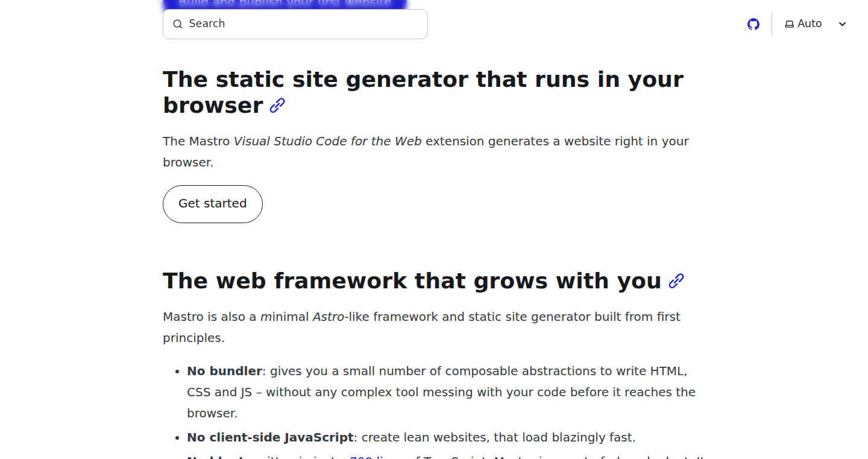Click the text 'create lean websites, that load blazingly fast.'
This screenshot has width=868, height=459.
[x=498, y=437]
